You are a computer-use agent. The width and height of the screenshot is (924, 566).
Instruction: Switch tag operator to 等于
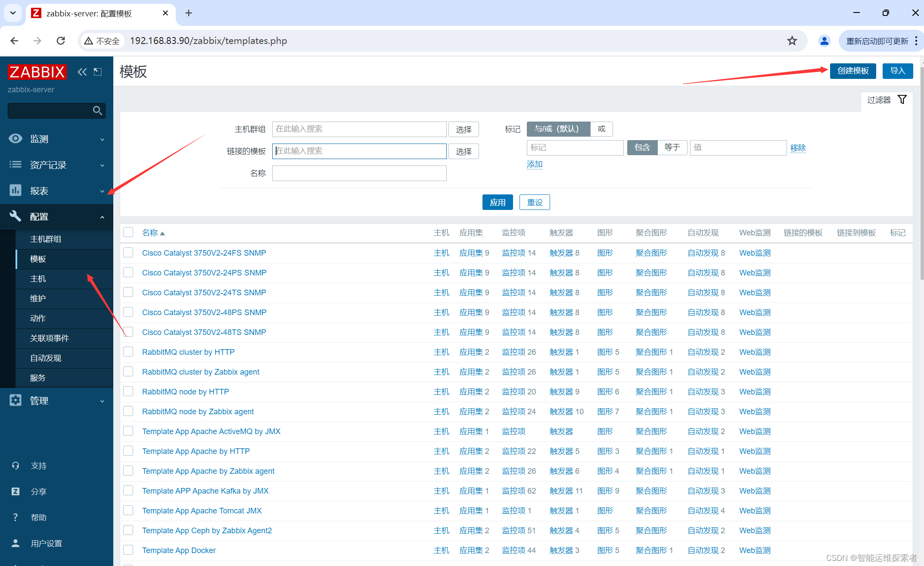click(x=672, y=147)
